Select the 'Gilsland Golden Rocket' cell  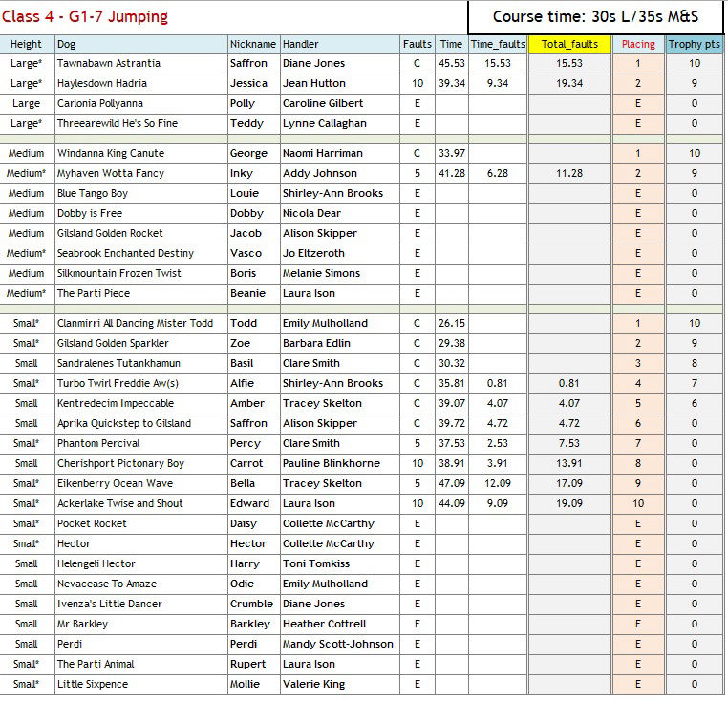(141, 233)
